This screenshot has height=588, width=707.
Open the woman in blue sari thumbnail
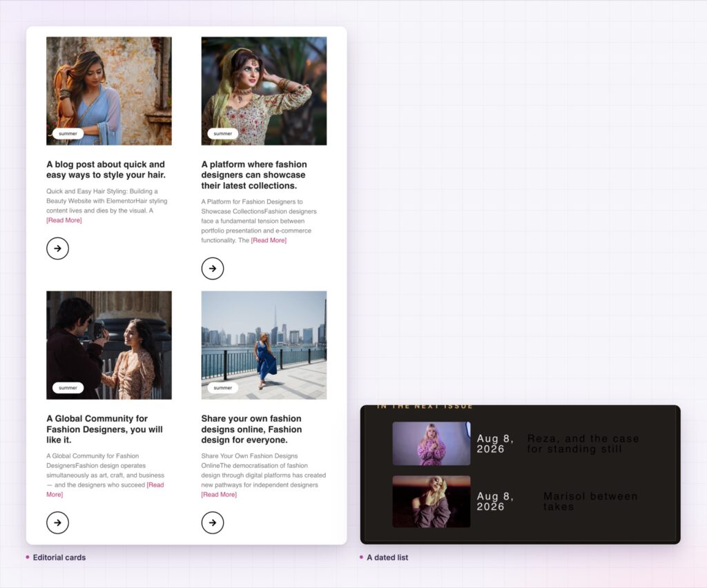109,91
